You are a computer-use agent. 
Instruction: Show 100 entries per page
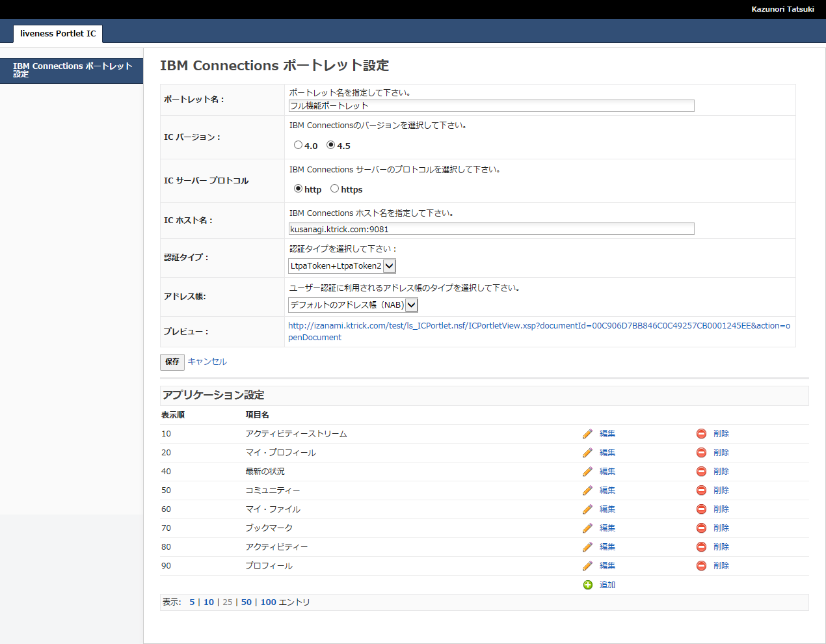269,602
